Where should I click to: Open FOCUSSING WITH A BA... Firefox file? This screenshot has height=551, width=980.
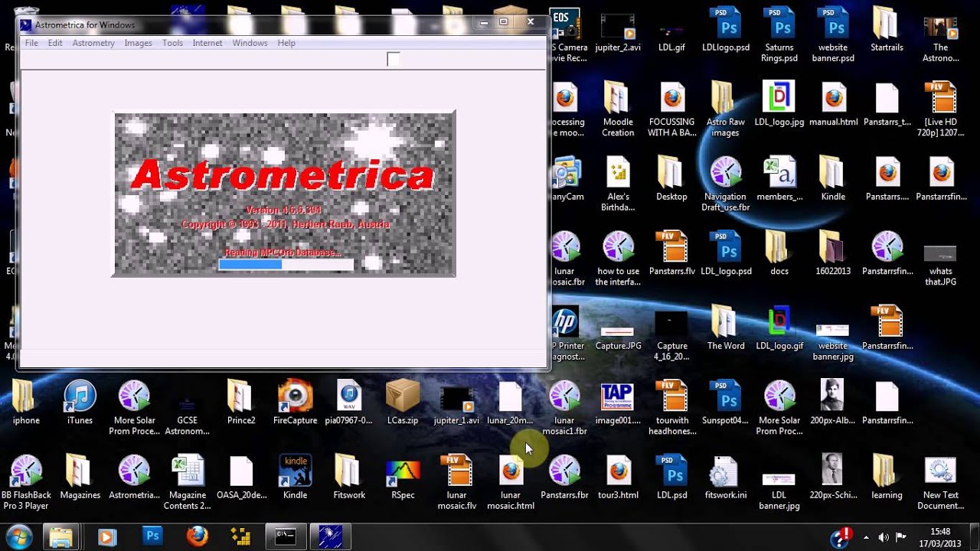[671, 110]
